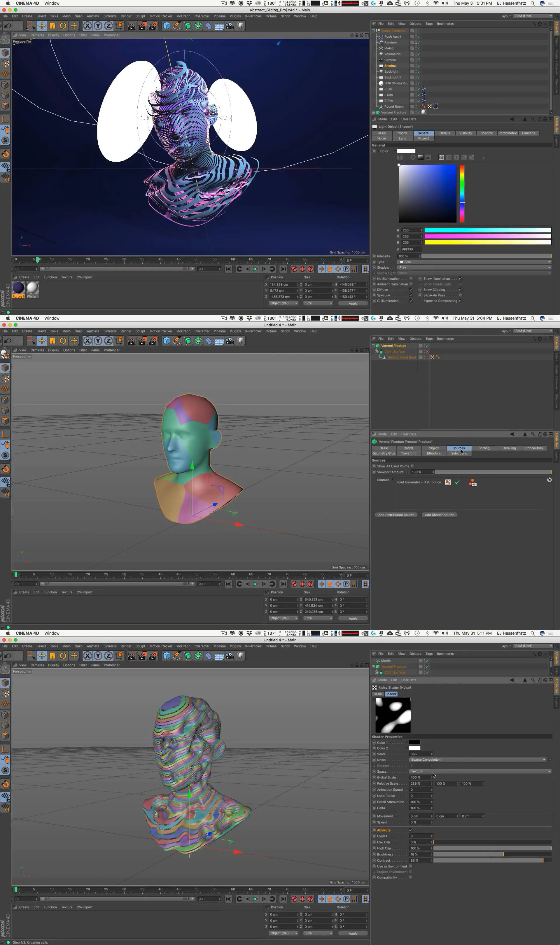Open Shadow type dropdown showing Area

point(474,267)
